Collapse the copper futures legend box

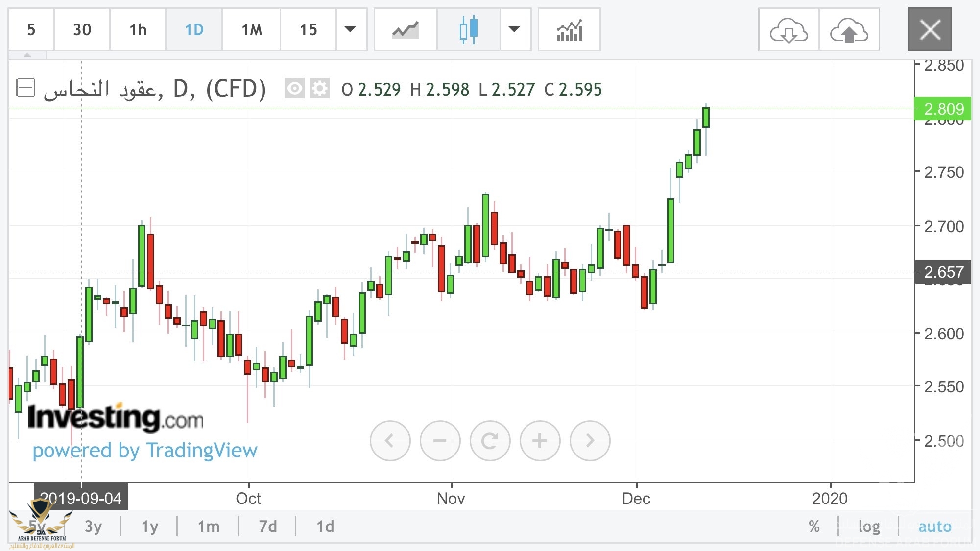(x=25, y=88)
